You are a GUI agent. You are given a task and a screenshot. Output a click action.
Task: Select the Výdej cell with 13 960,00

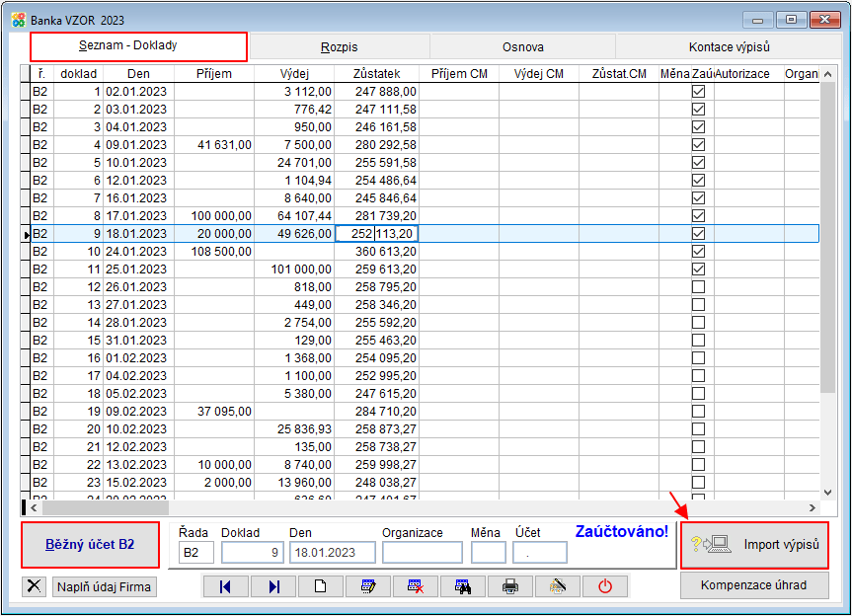[294, 483]
